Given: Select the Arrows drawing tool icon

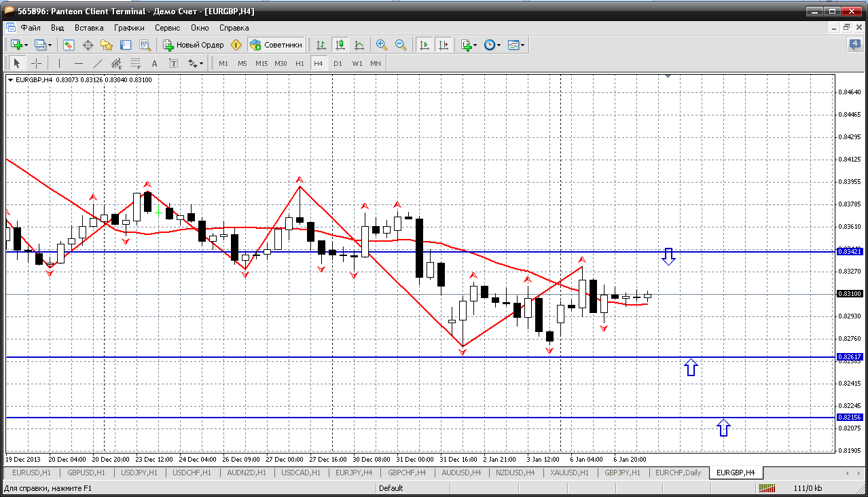Looking at the screenshot, I should pos(193,63).
